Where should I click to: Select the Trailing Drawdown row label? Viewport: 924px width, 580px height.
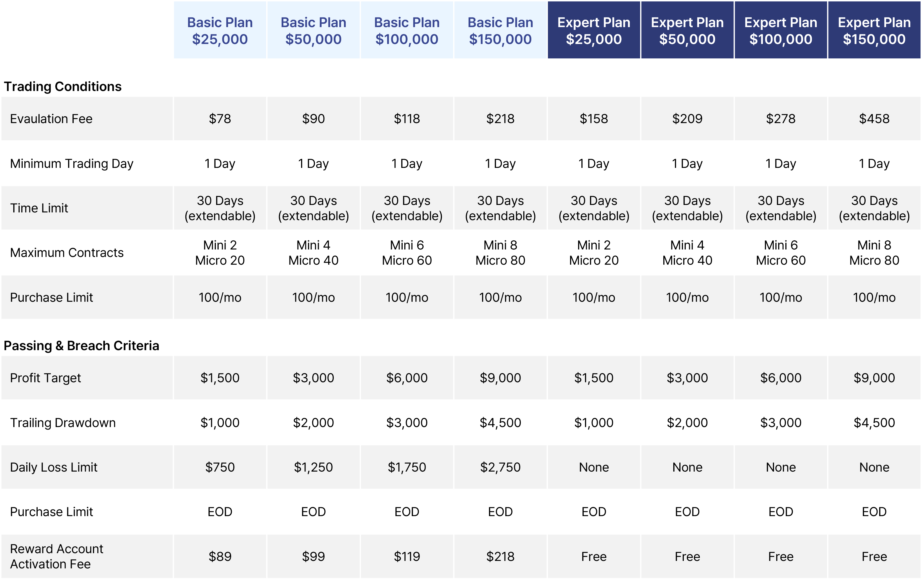[63, 423]
